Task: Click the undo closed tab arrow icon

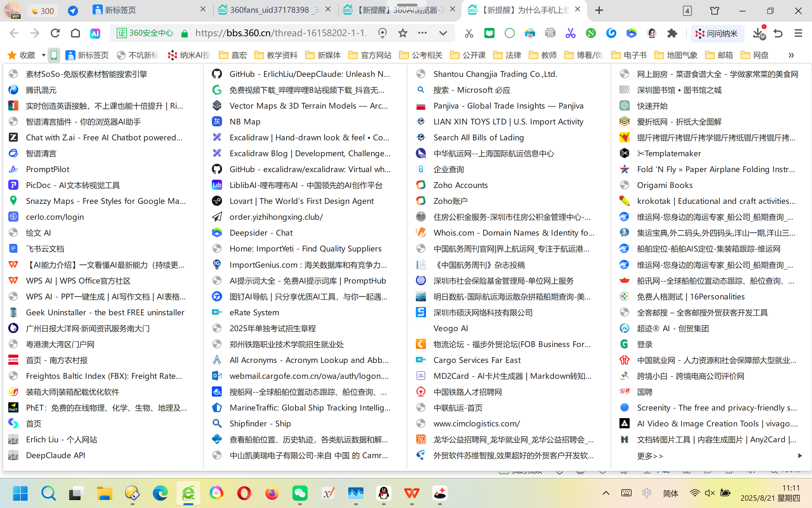Action: coord(778,33)
